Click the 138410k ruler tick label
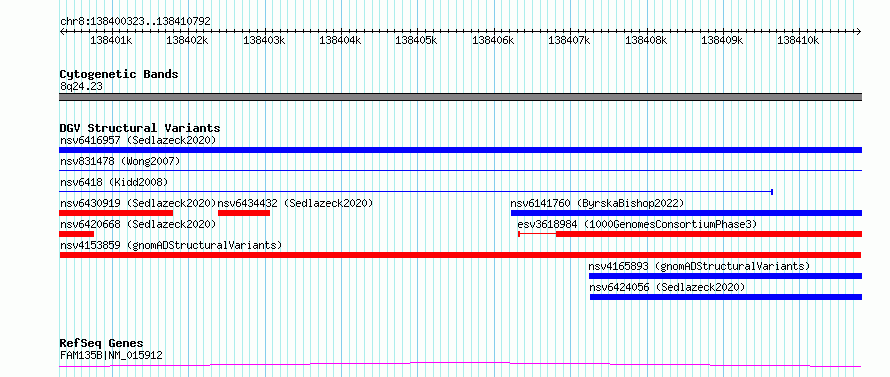The image size is (890, 377). (x=798, y=40)
